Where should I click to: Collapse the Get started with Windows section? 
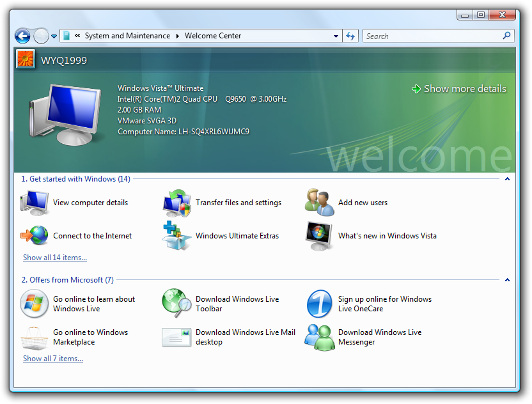(x=507, y=179)
